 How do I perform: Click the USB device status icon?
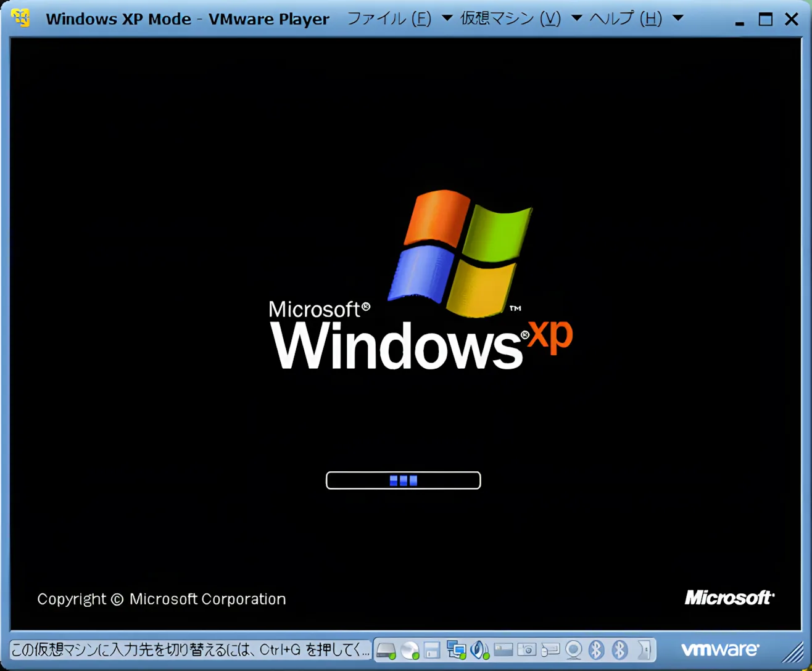coord(550,649)
